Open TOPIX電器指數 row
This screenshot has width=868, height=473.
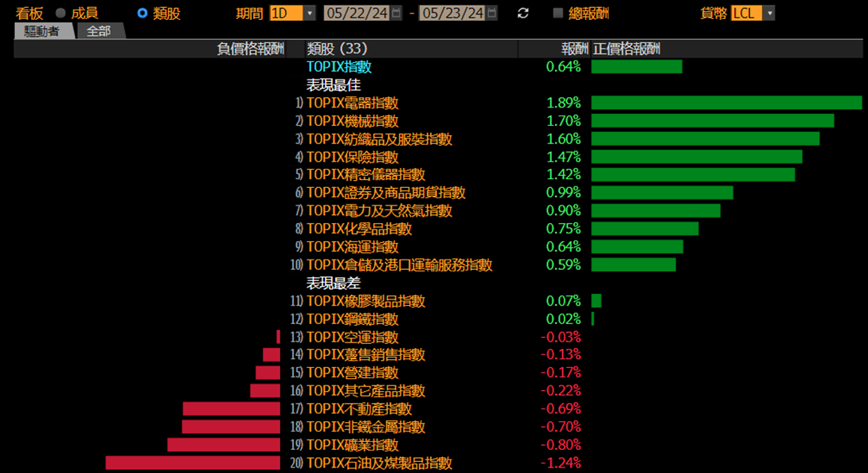pyautogui.click(x=352, y=103)
